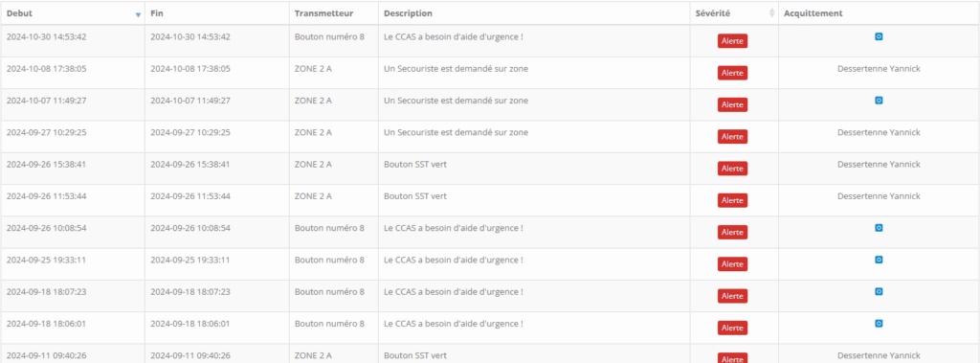Click acknowledge icon for 2024-09-18 18:06:01 row
The height and width of the screenshot is (363, 980).
coord(879,323)
